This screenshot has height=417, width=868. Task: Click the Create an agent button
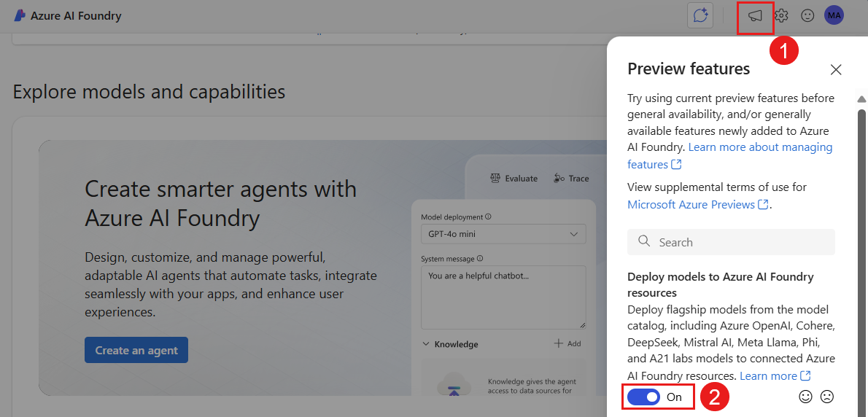pos(136,350)
